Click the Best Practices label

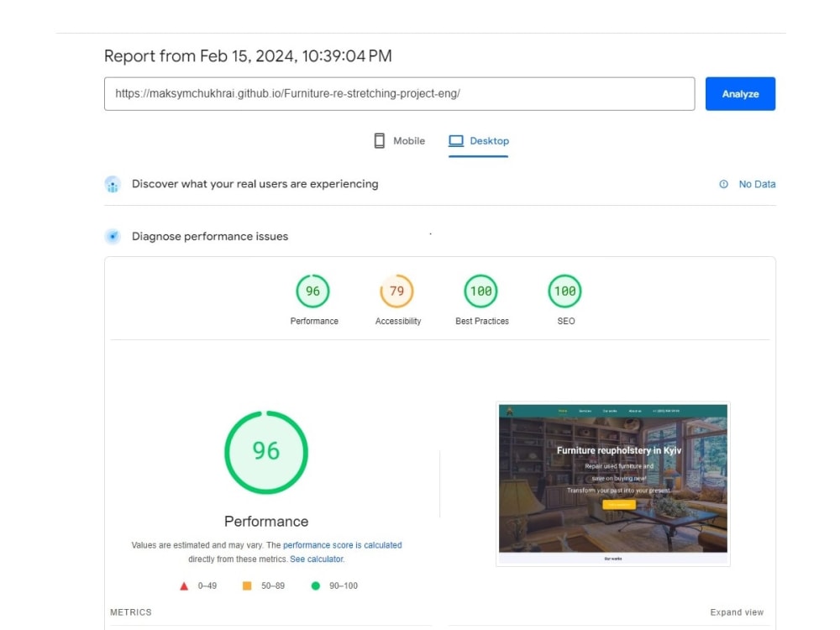coord(482,321)
